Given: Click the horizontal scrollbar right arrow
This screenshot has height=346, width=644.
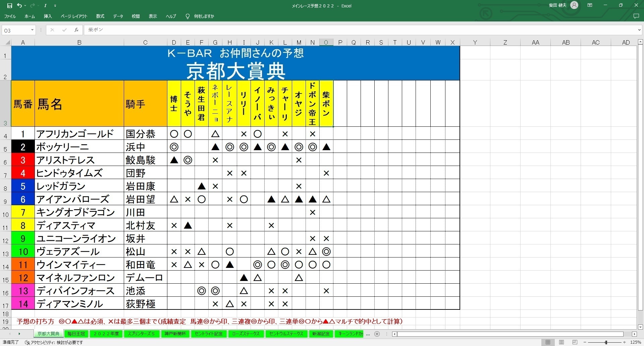Looking at the screenshot, I should [x=634, y=334].
